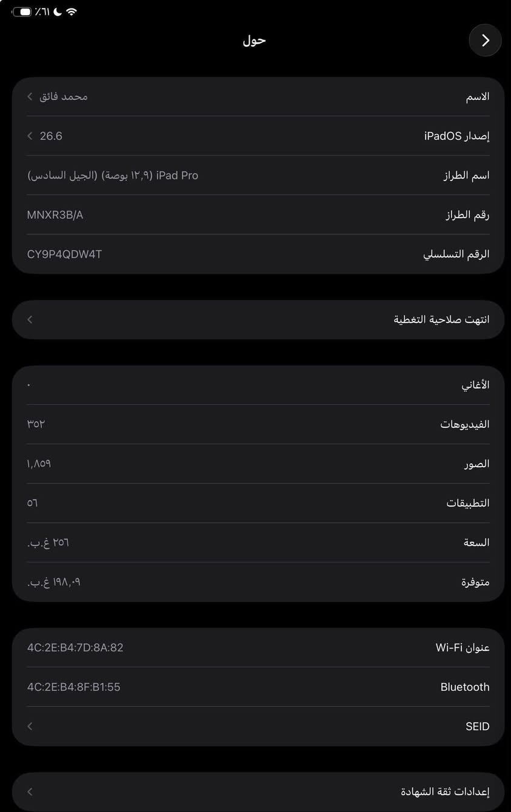This screenshot has width=511, height=812.
Task: Tap the chevron in the SEID row
Action: pos(30,726)
